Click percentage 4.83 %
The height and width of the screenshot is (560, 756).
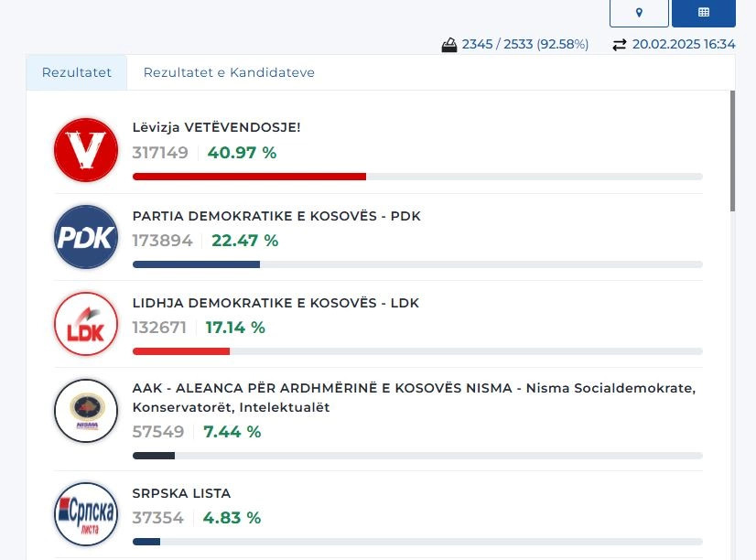232,518
